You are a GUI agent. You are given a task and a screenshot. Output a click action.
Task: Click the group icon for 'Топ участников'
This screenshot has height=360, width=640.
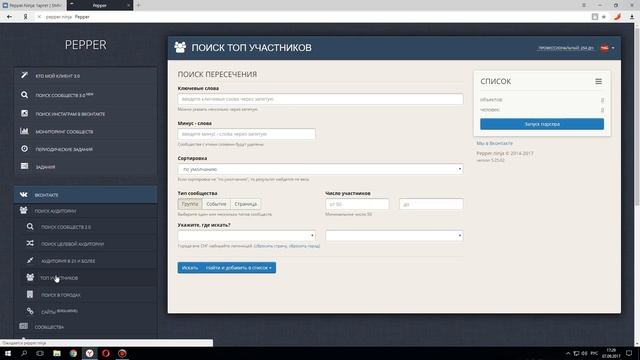[x=30, y=278]
